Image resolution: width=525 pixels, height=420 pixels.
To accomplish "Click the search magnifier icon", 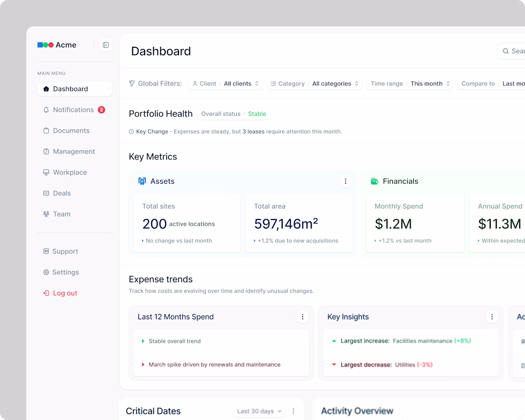I will coord(505,51).
